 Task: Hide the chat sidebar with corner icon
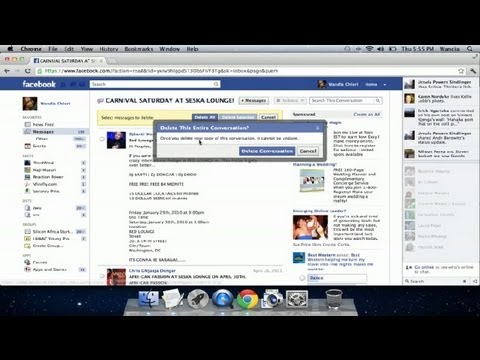point(475,281)
